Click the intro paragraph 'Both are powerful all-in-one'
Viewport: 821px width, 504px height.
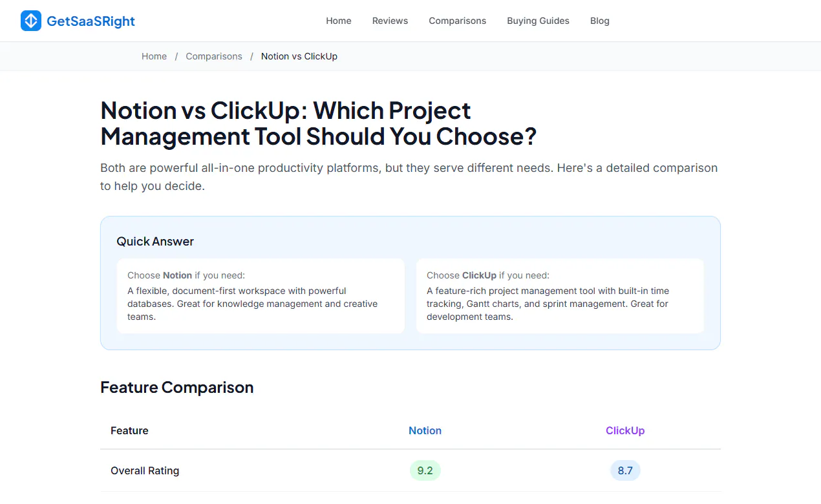click(x=409, y=176)
